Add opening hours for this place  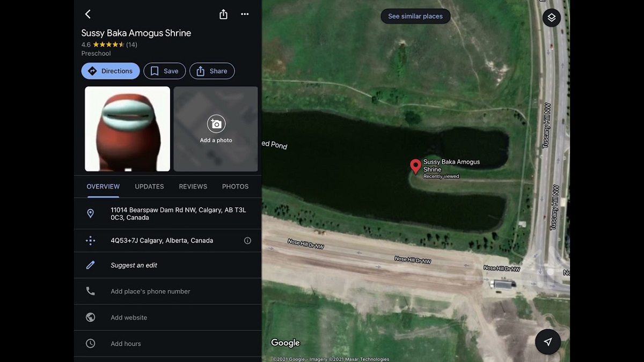pos(126,344)
